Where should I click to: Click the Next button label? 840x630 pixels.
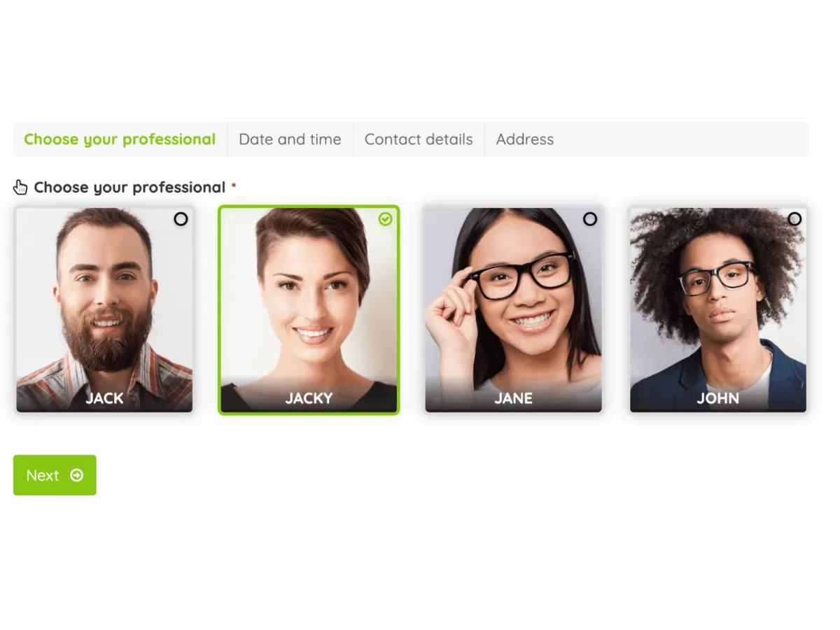43,475
